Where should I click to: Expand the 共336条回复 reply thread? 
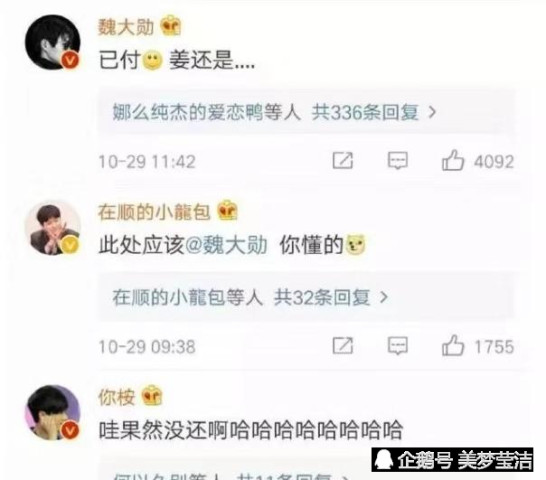pyautogui.click(x=374, y=113)
